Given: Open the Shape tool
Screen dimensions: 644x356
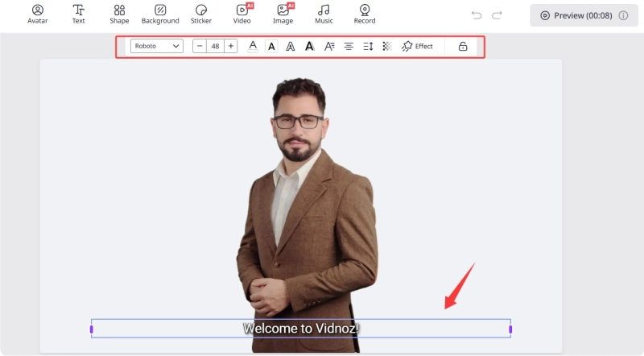Looking at the screenshot, I should (x=119, y=14).
